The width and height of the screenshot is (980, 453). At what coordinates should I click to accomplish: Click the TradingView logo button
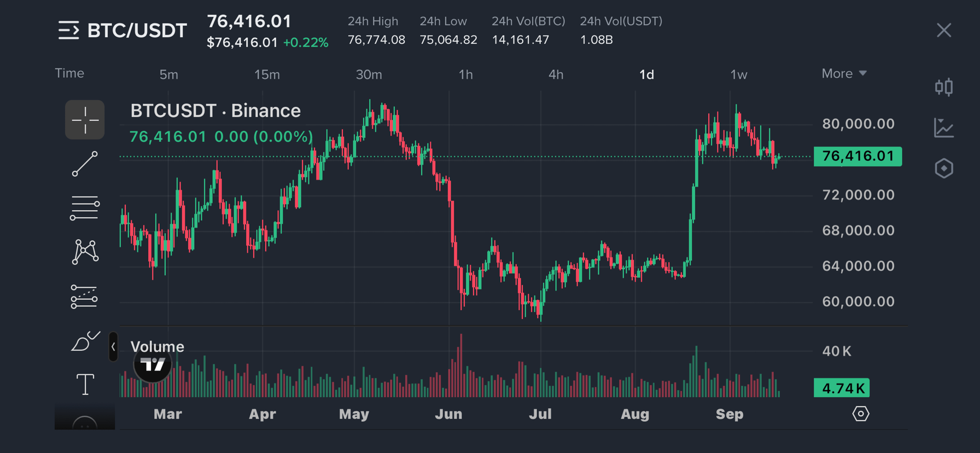coord(153,364)
